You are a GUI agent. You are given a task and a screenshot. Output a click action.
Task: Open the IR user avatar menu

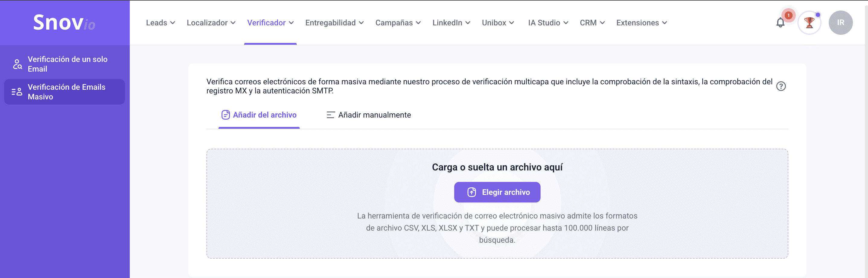840,23
